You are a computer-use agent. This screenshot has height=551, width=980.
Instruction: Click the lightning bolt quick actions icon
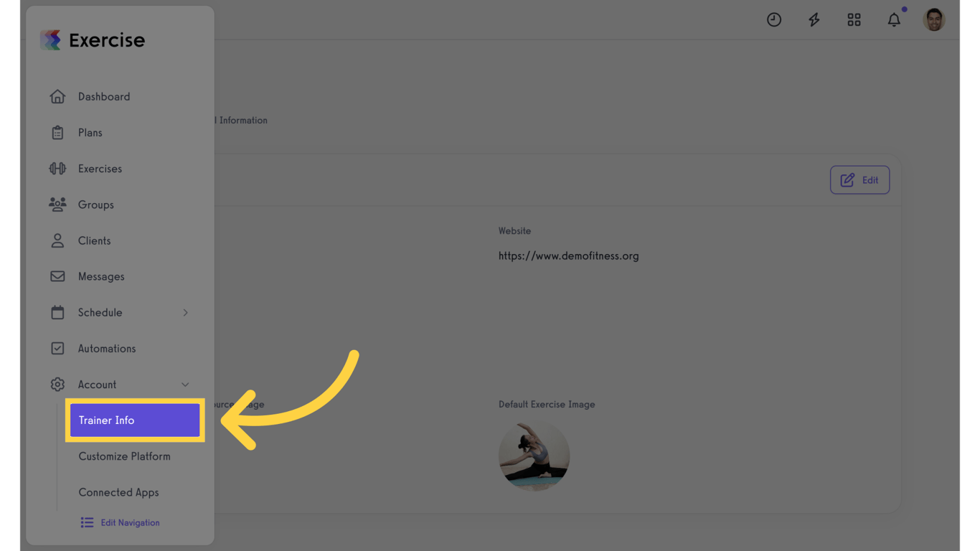(x=814, y=20)
